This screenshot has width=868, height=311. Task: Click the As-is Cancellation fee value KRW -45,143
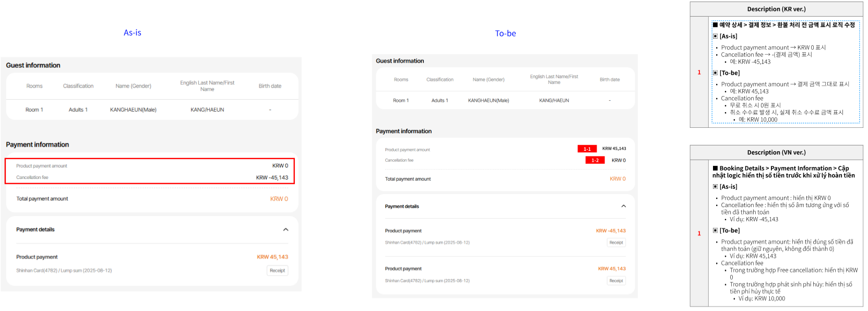272,177
